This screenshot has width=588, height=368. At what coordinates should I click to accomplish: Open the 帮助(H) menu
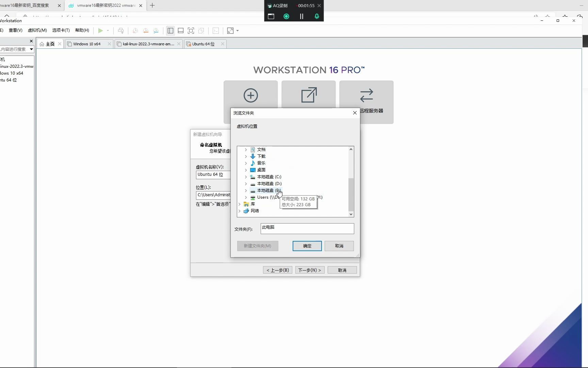[x=82, y=30]
